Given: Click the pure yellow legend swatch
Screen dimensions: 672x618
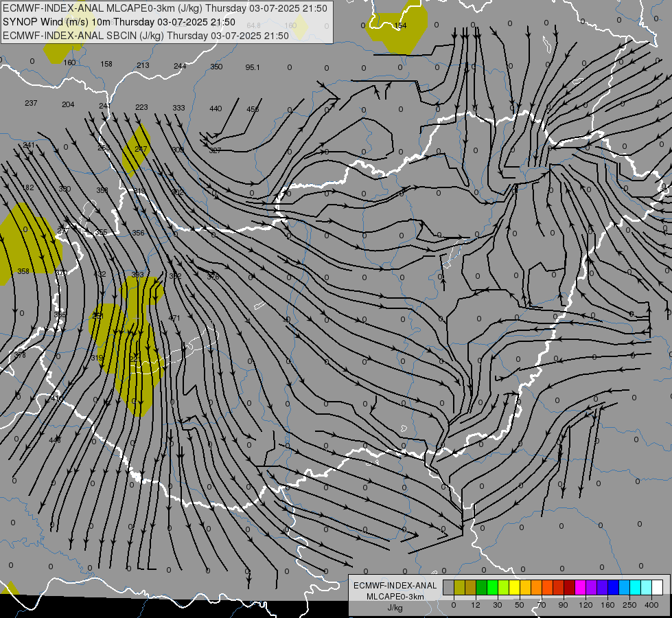Looking at the screenshot, I should tap(515, 587).
